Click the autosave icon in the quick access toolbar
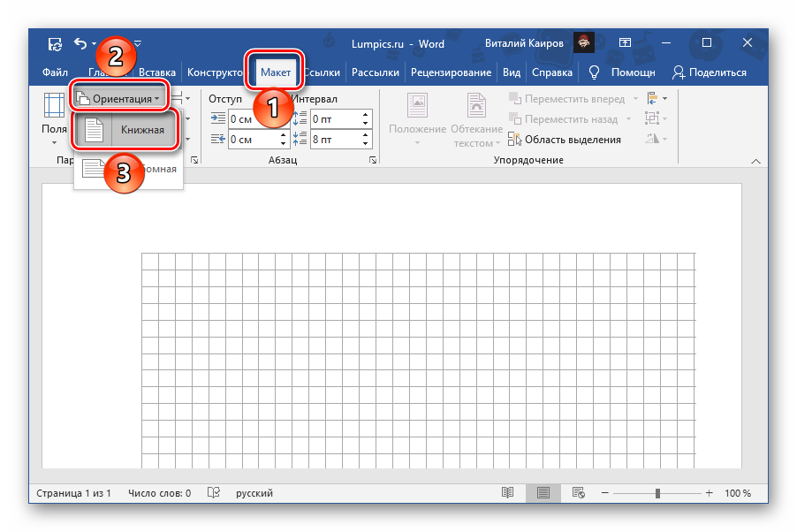The width and height of the screenshot is (797, 532). tap(55, 44)
